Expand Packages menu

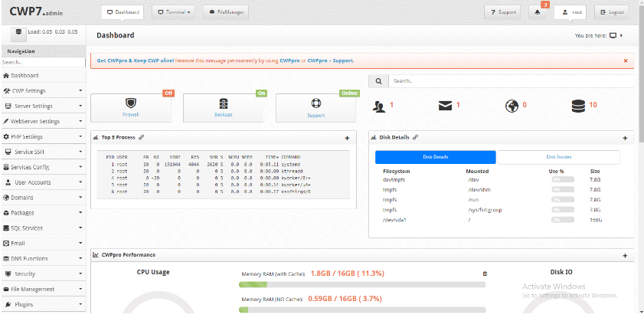pyautogui.click(x=43, y=213)
